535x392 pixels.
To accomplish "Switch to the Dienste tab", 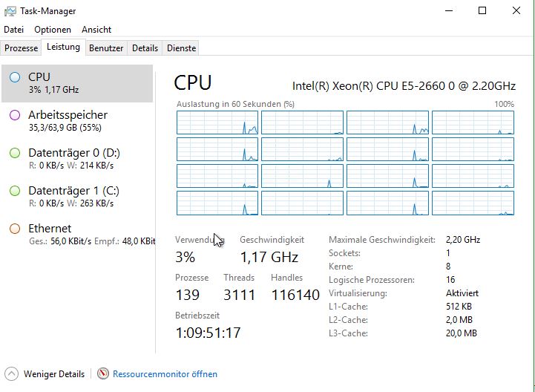I will pyautogui.click(x=182, y=48).
